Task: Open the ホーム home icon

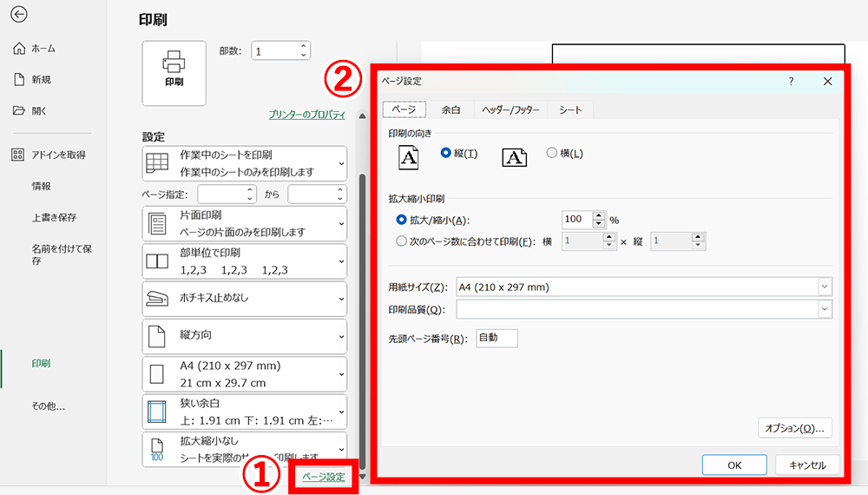Action: click(19, 49)
